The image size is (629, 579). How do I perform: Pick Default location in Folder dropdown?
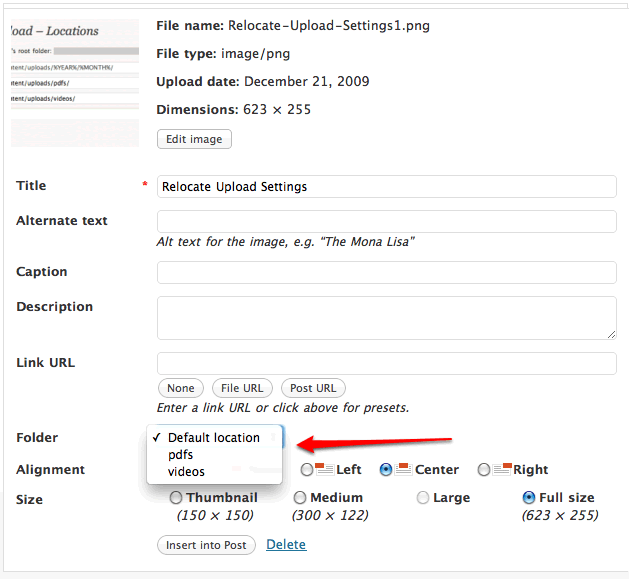click(213, 438)
